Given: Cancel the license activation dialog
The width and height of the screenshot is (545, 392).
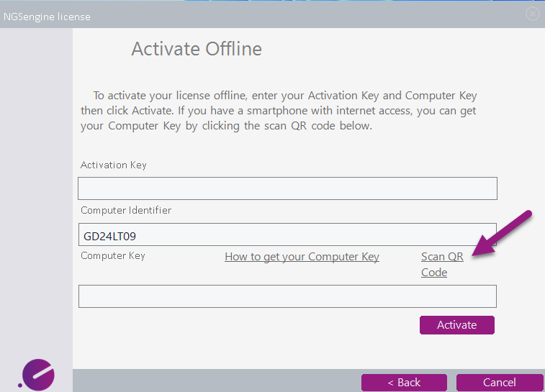Looking at the screenshot, I should (x=500, y=382).
